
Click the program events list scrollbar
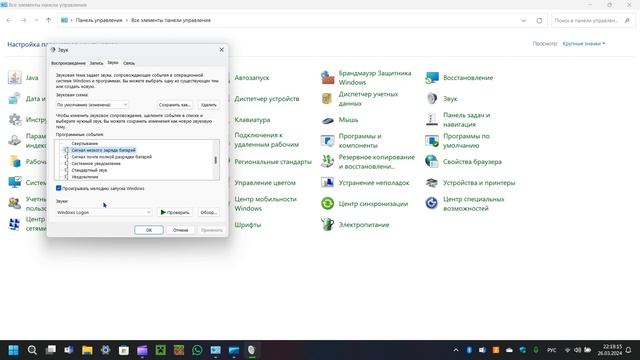[216, 160]
